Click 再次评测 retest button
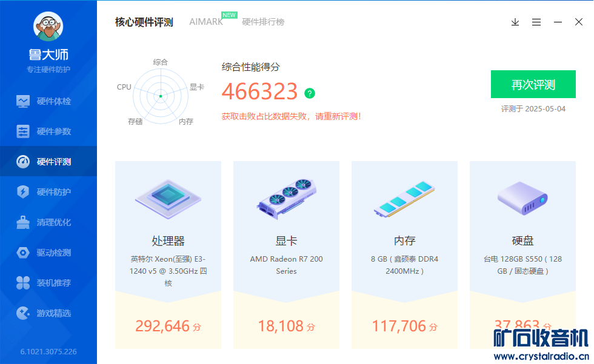The height and width of the screenshot is (364, 594). [x=533, y=84]
